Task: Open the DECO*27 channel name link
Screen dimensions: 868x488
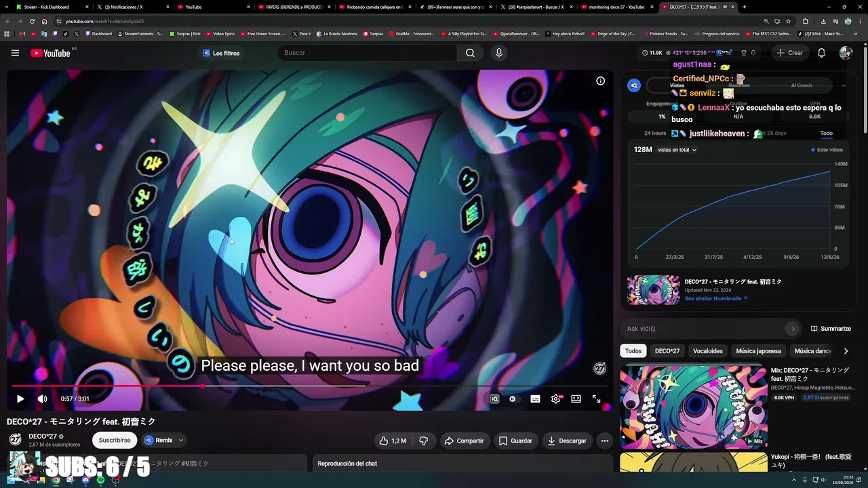Action: [x=43, y=436]
